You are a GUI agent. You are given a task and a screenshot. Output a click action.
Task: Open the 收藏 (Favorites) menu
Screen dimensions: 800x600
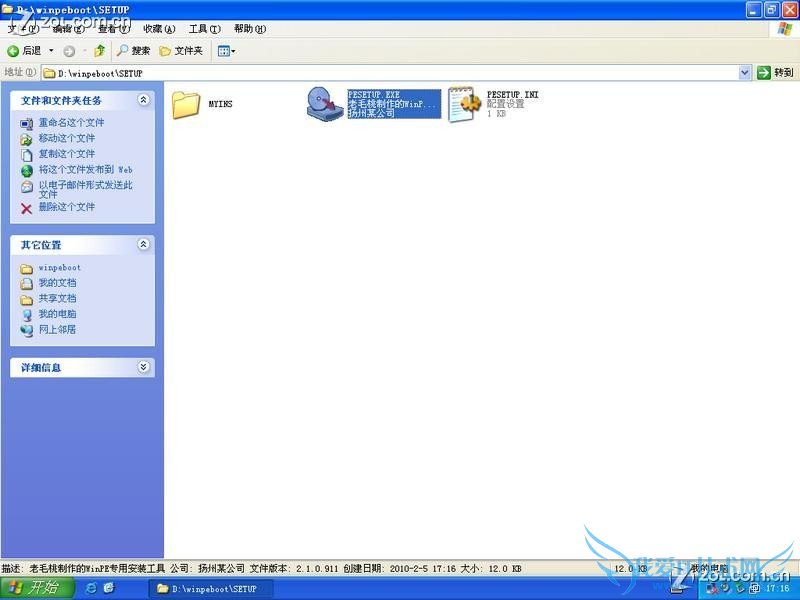pos(159,29)
